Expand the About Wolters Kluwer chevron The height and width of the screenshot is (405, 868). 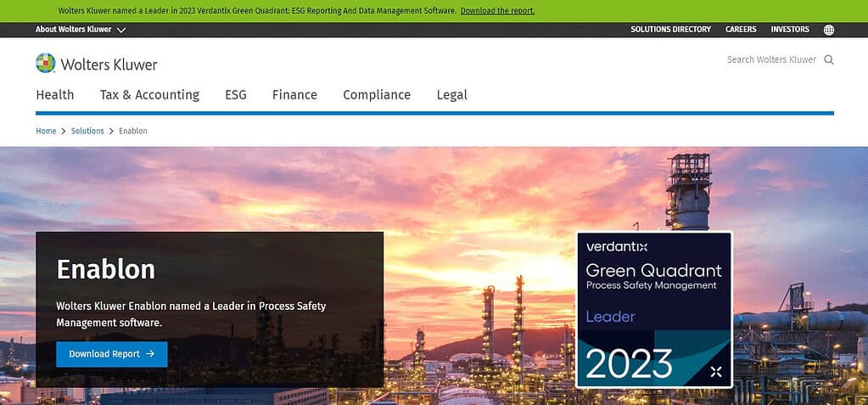pyautogui.click(x=121, y=30)
